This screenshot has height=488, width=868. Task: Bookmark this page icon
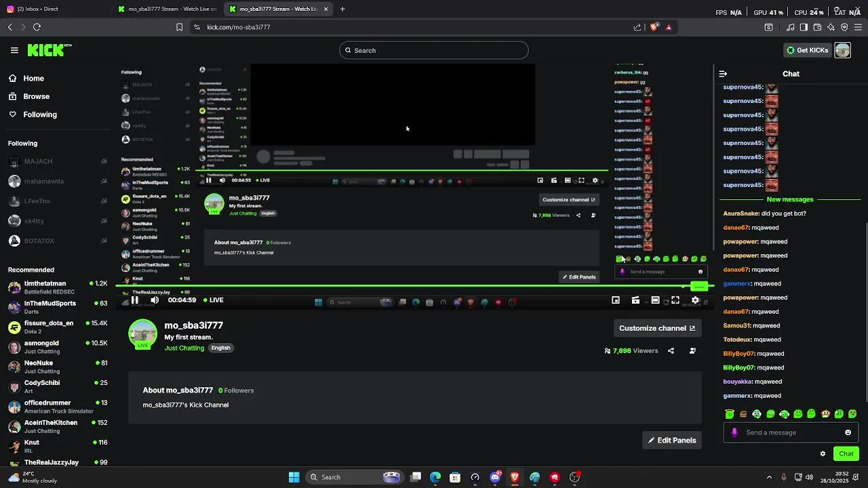179,27
